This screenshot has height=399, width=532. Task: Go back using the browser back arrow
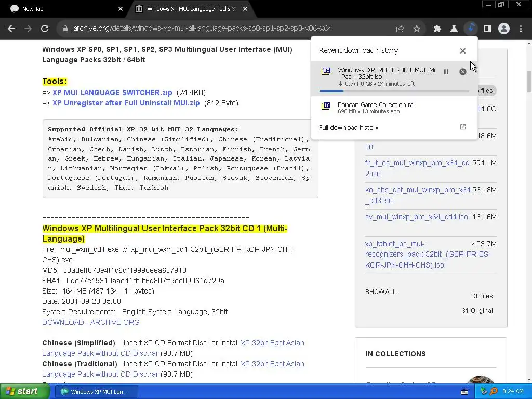[11, 29]
